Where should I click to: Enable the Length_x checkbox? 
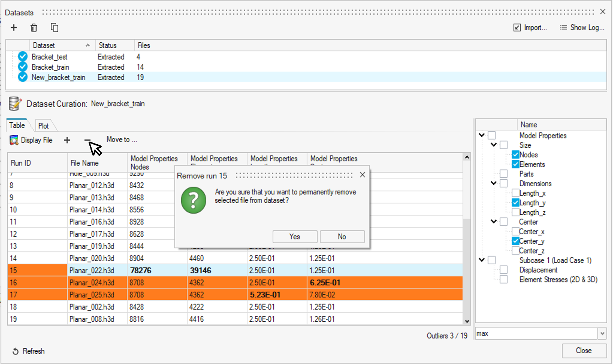[x=516, y=193]
